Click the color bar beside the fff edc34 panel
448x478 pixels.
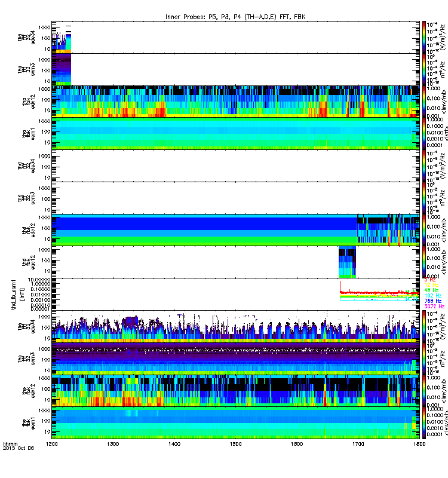click(424, 326)
